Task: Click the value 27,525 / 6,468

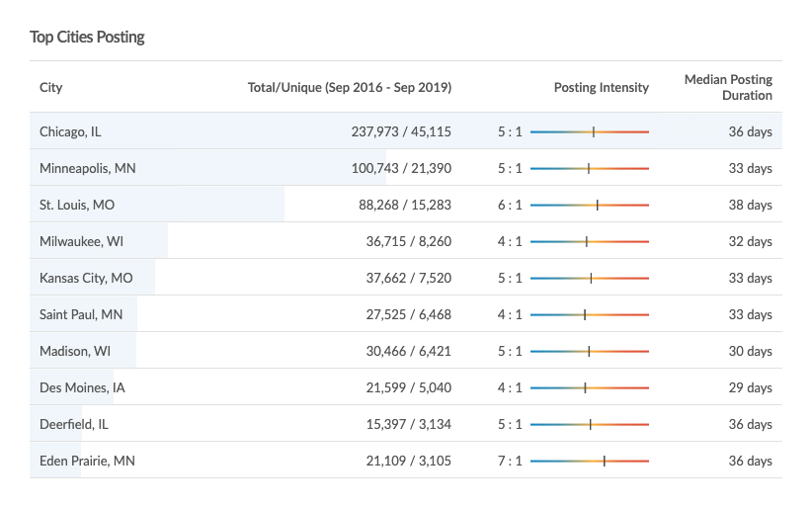Action: point(409,314)
